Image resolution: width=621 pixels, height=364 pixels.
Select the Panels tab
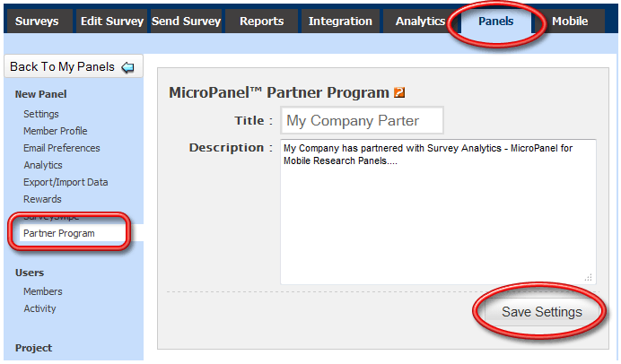[495, 22]
